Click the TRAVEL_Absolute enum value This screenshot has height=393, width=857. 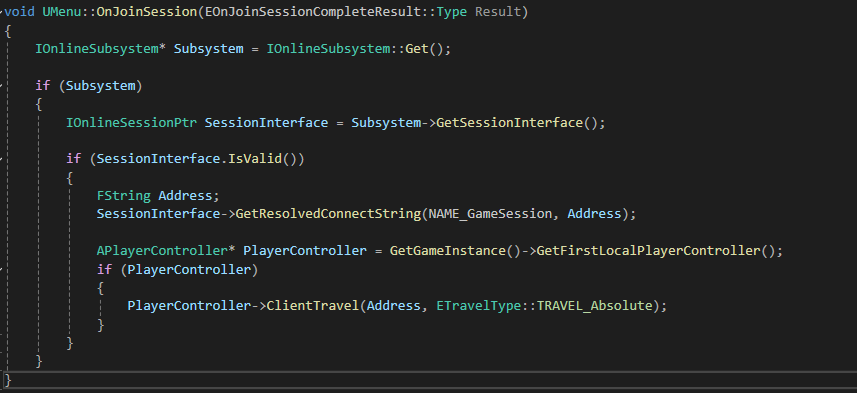[x=595, y=306]
